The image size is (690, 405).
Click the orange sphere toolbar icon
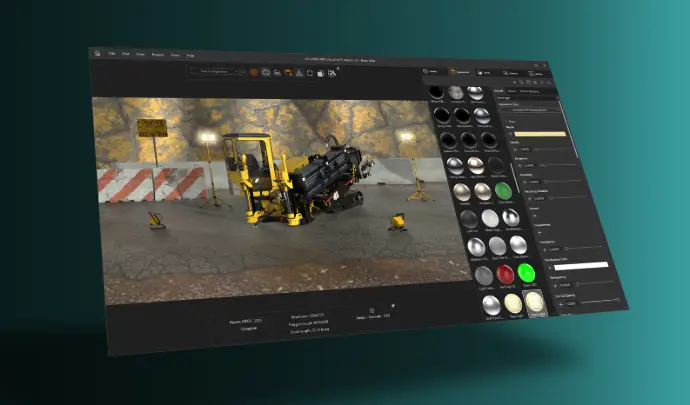(x=254, y=72)
